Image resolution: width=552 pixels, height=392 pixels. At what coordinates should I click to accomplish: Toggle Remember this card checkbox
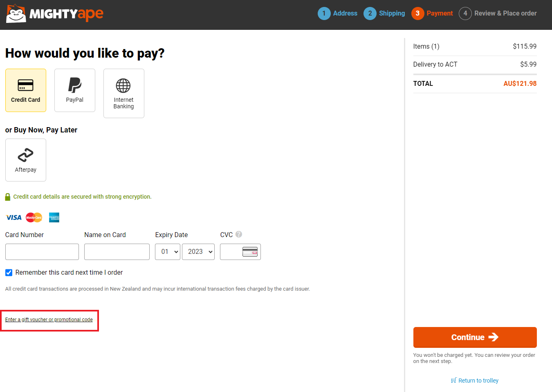click(x=9, y=273)
